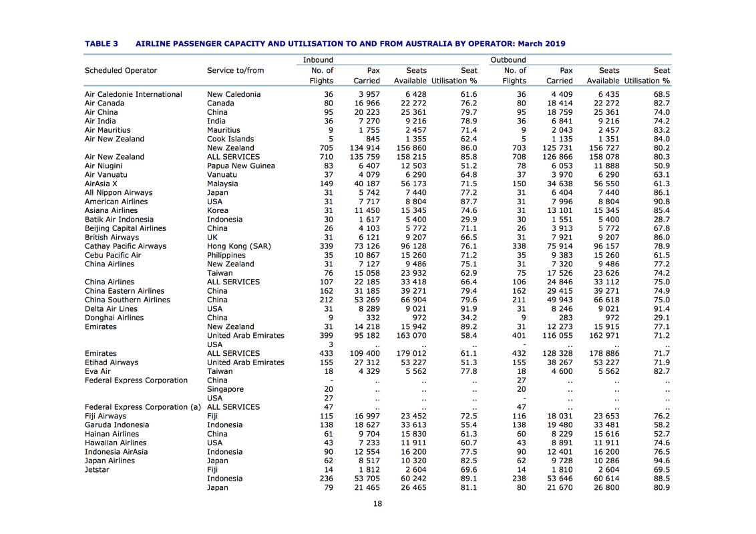This screenshot has width=756, height=534.
Task: Click Cathay Pacific Airways operator name
Action: tap(126, 246)
